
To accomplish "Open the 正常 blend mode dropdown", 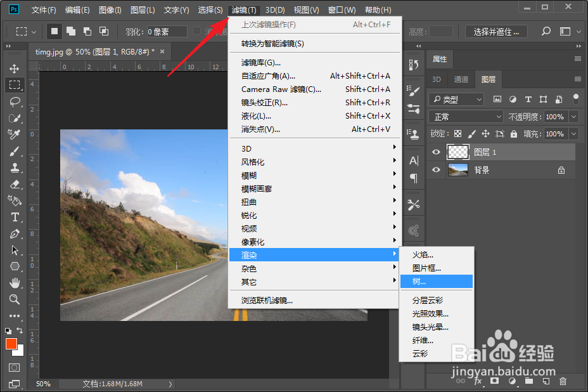I will [x=466, y=117].
